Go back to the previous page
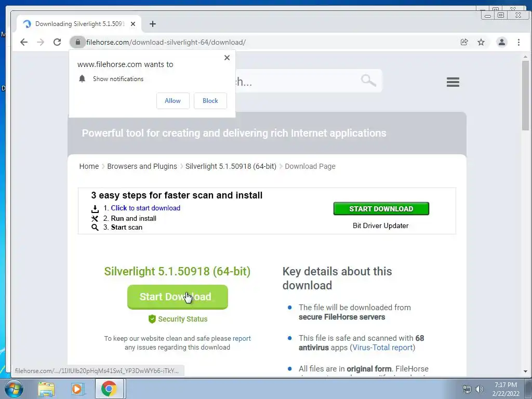532x399 pixels. tap(24, 42)
